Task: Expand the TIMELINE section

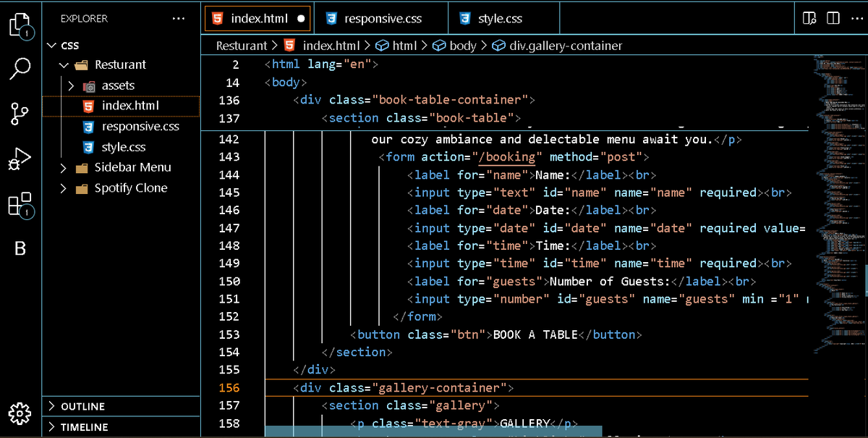Action: [x=121, y=427]
